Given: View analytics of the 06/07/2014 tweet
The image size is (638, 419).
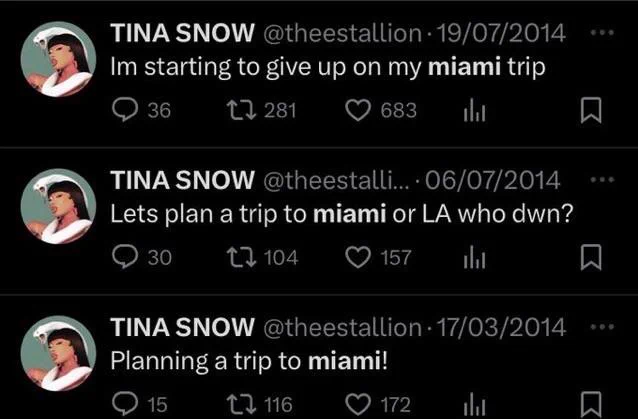Looking at the screenshot, I should (x=474, y=258).
